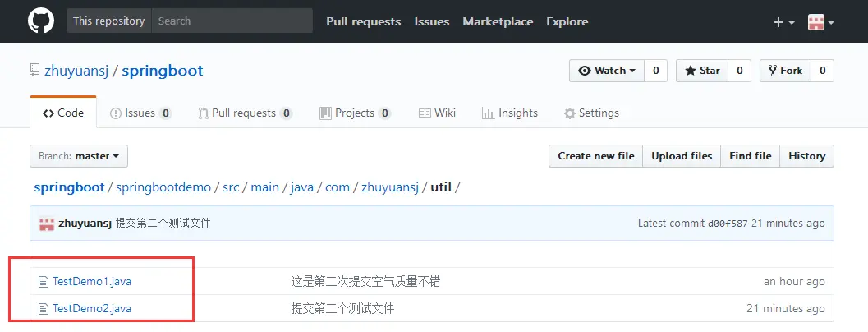Click springboot repository name in title

163,71
